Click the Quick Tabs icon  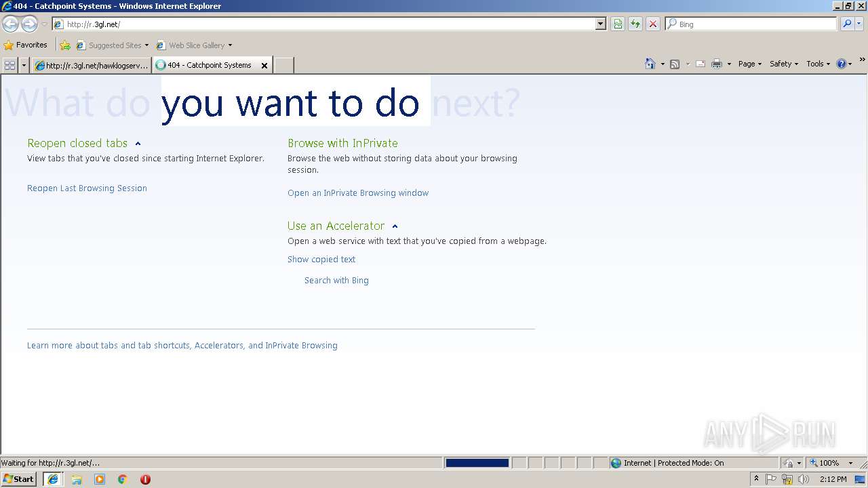pyautogui.click(x=9, y=65)
